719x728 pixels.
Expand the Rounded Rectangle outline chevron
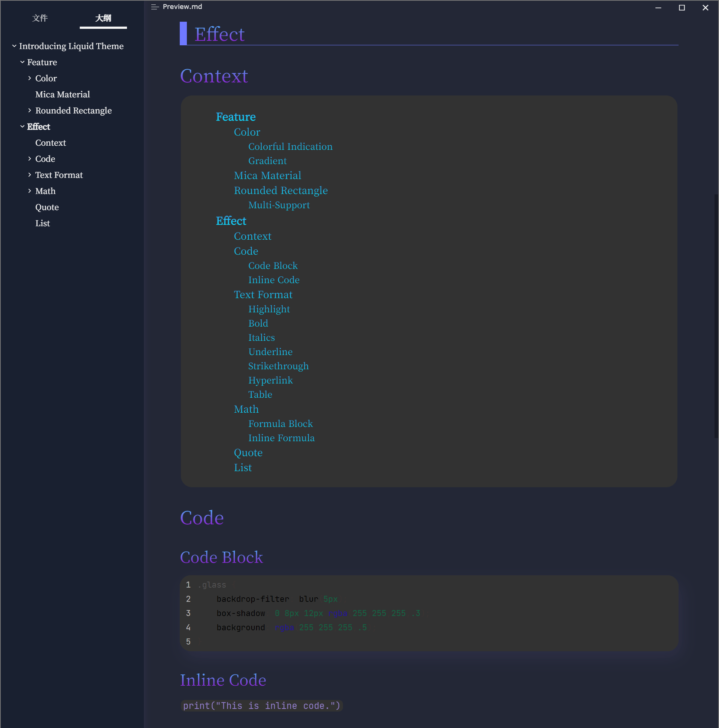pyautogui.click(x=30, y=110)
